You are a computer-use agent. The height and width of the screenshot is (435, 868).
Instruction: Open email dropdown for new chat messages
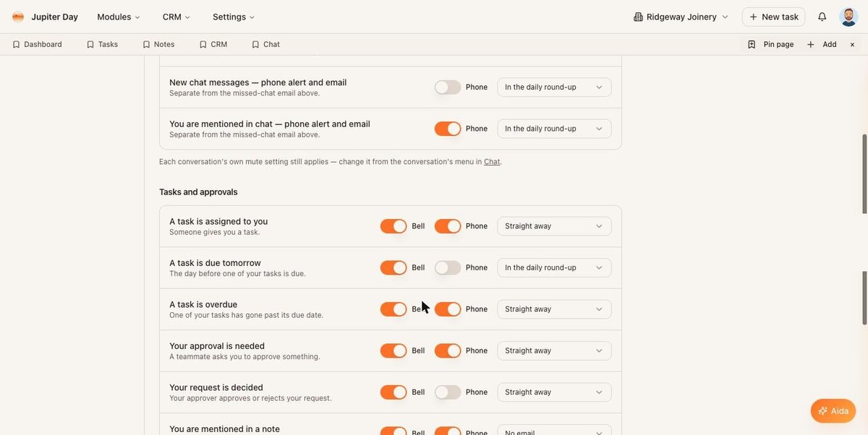pyautogui.click(x=554, y=87)
